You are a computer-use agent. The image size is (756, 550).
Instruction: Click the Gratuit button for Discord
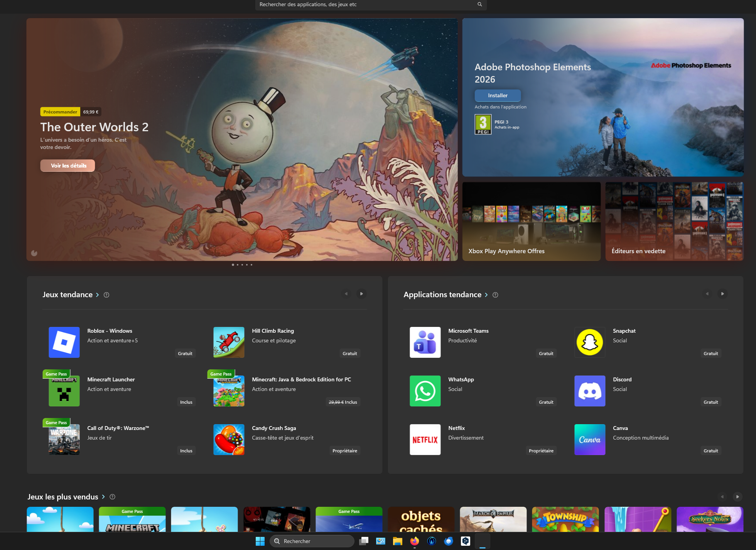point(711,402)
